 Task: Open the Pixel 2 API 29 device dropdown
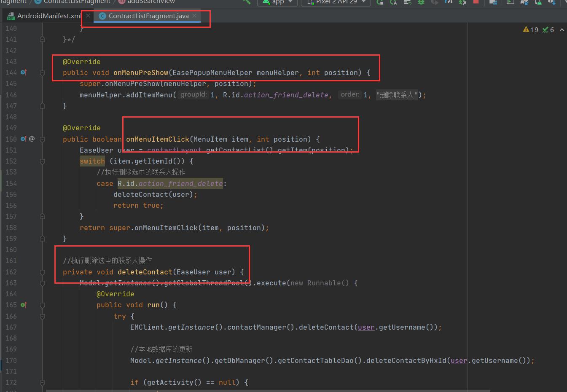click(336, 2)
